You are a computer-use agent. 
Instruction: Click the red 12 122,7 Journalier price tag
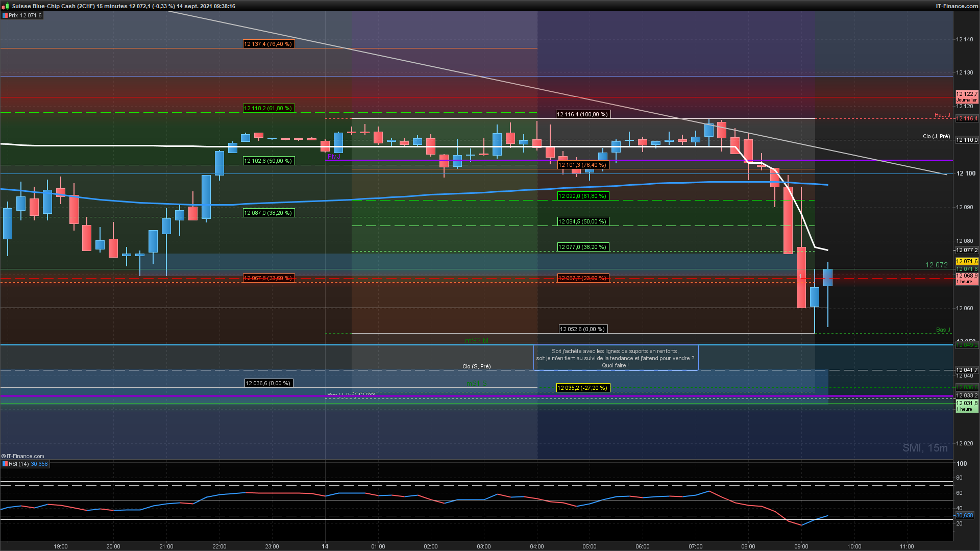coord(966,96)
